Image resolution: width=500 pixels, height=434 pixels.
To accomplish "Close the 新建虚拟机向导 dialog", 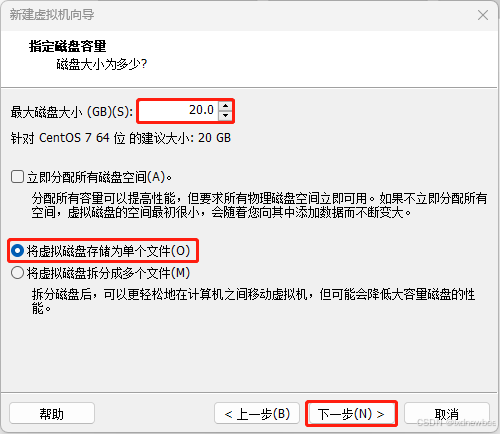I will coord(483,15).
